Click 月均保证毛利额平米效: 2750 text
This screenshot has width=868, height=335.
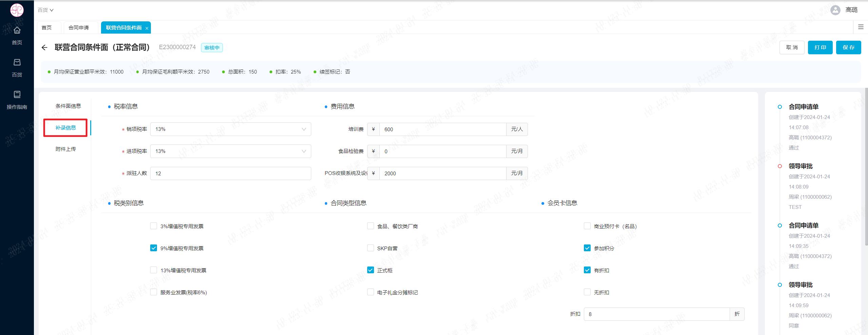pos(176,72)
